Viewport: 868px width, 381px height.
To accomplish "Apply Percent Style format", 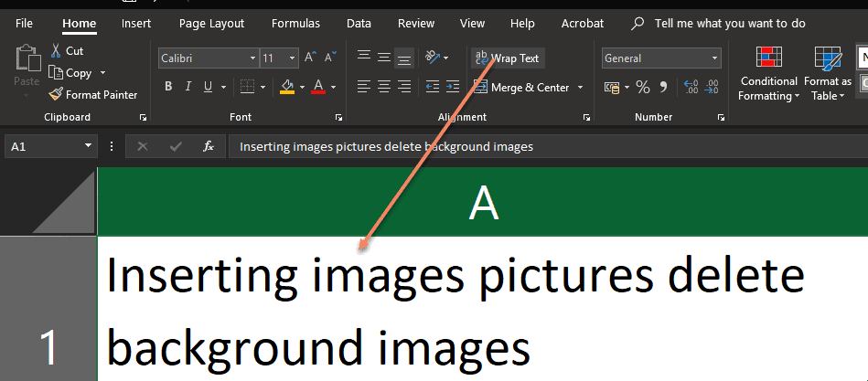I will (643, 88).
